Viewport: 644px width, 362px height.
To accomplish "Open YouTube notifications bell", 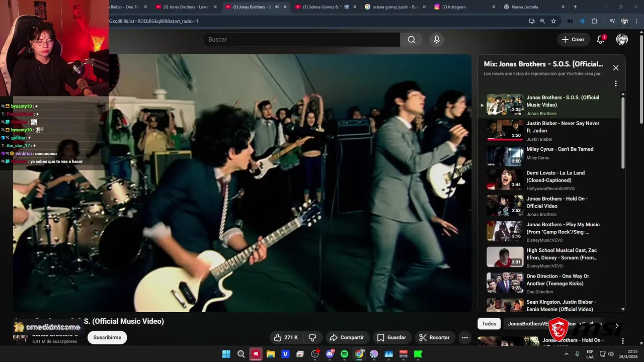I will click(x=600, y=40).
